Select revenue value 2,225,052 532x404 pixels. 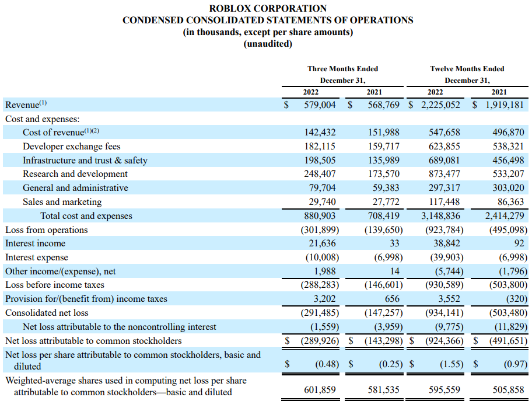(x=441, y=105)
